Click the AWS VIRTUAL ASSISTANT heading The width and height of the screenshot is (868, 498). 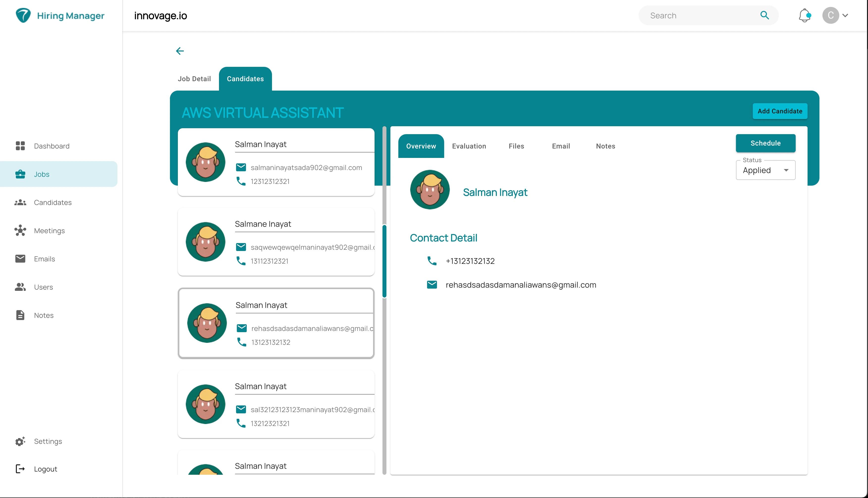point(263,113)
